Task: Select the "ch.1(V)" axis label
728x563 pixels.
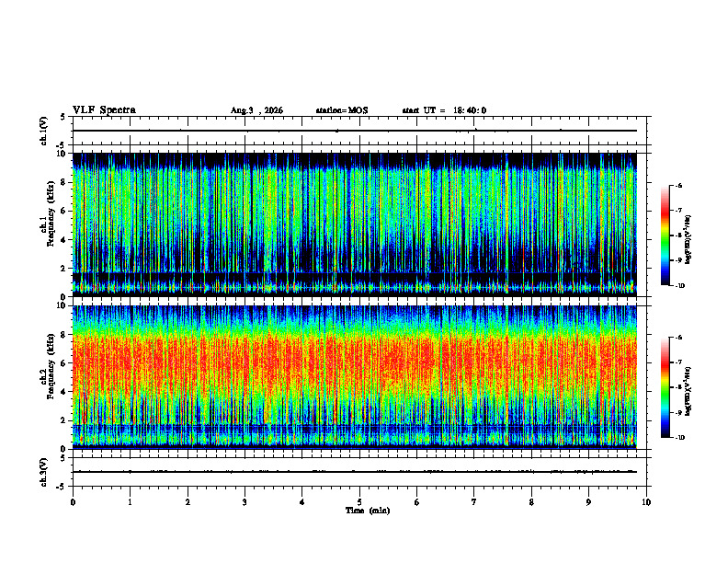Action: (x=43, y=131)
